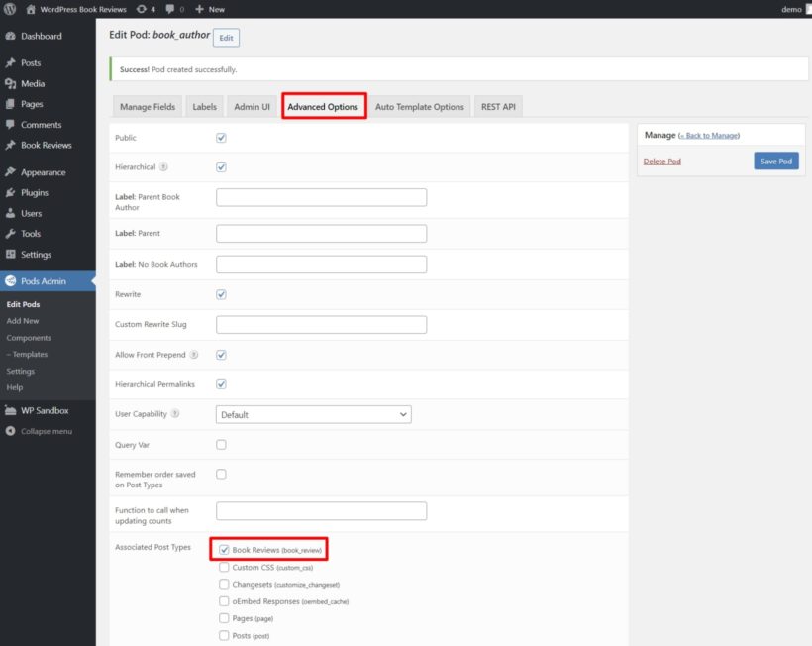The image size is (812, 646).
Task: Toggle the Hierarchical checkbox
Action: pos(221,166)
